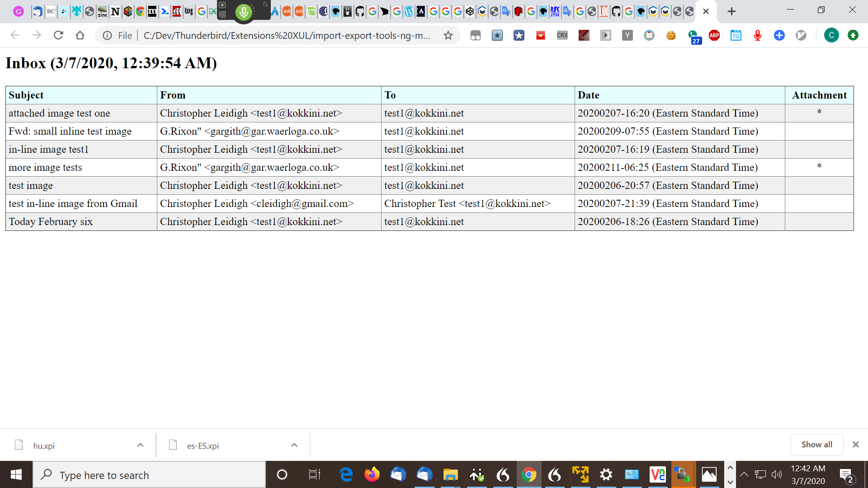868x488 pixels.
Task: Expand hidden icons in the system tray
Action: coord(744,474)
